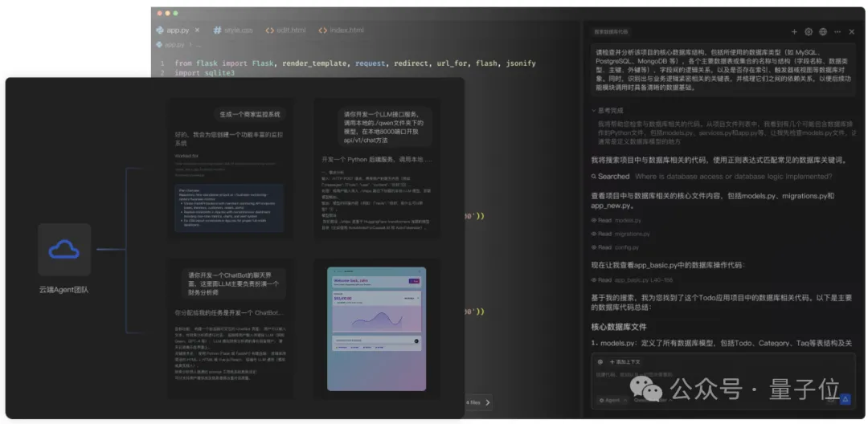Viewport: 868px width, 424px height.
Task: Click the cloud icon for 云端Agent团队
Action: pyautogui.click(x=64, y=250)
